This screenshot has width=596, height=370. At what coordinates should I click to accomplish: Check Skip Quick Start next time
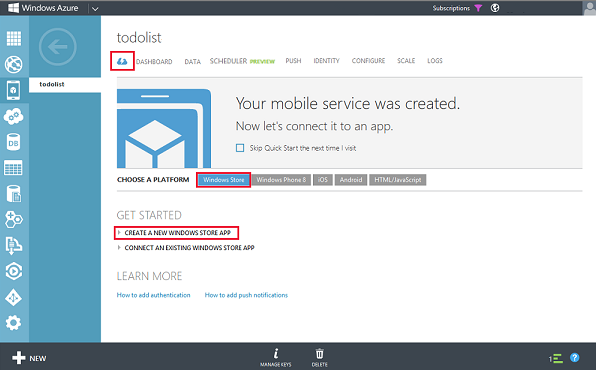tap(240, 148)
